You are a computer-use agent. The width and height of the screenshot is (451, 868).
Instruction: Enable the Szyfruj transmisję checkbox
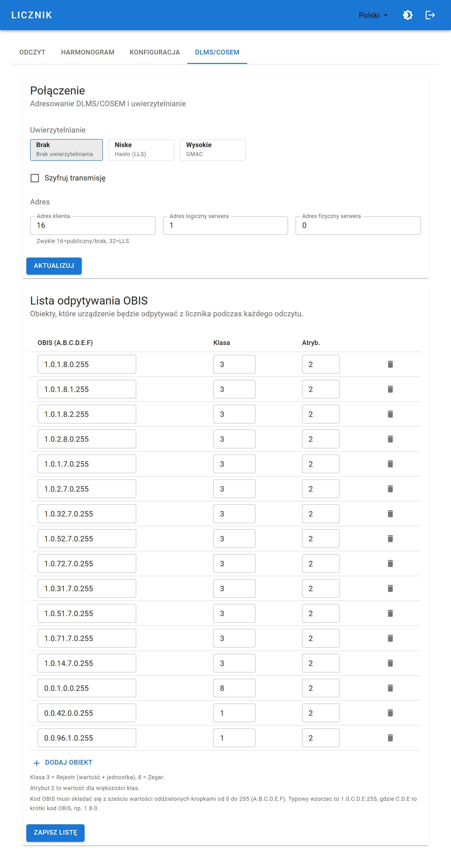35,178
